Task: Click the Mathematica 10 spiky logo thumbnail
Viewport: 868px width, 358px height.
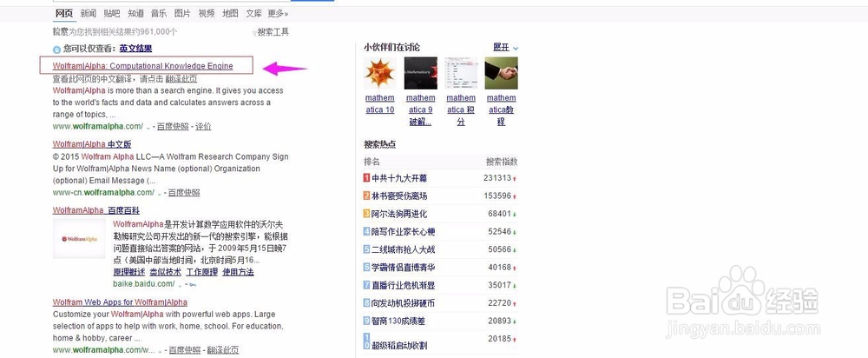Action: (x=380, y=73)
